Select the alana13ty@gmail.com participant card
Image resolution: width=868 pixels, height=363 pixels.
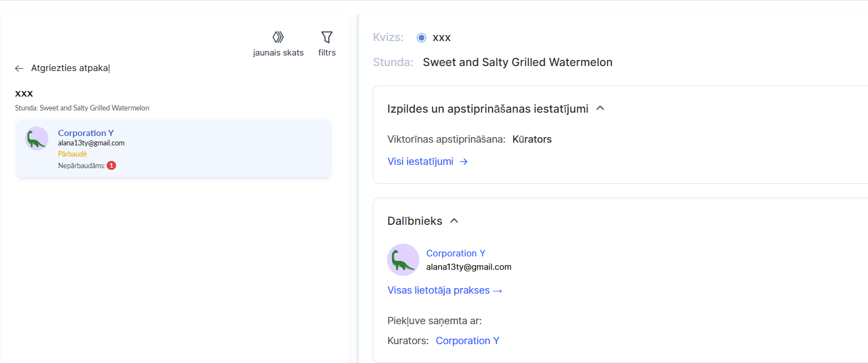coord(222,149)
